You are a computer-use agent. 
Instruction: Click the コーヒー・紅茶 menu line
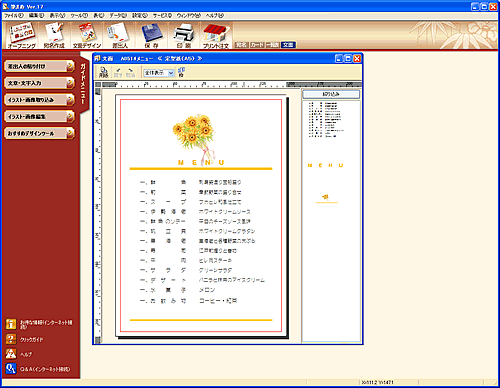pos(218,301)
